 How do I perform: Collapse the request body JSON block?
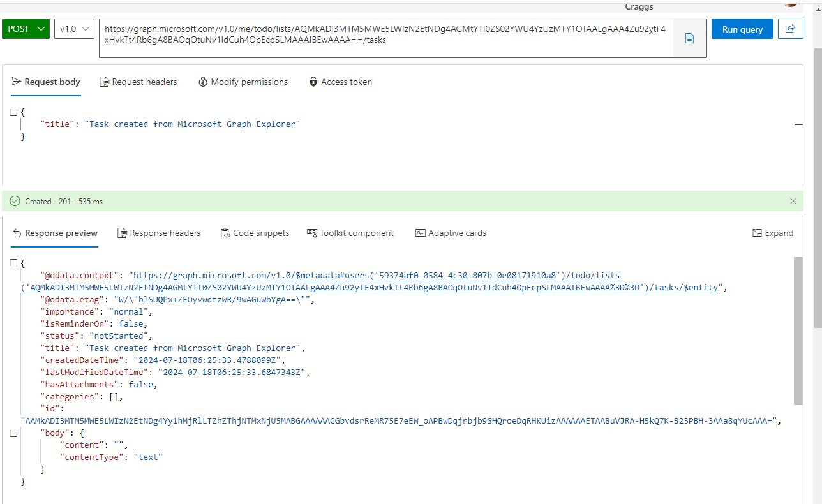pyautogui.click(x=13, y=112)
